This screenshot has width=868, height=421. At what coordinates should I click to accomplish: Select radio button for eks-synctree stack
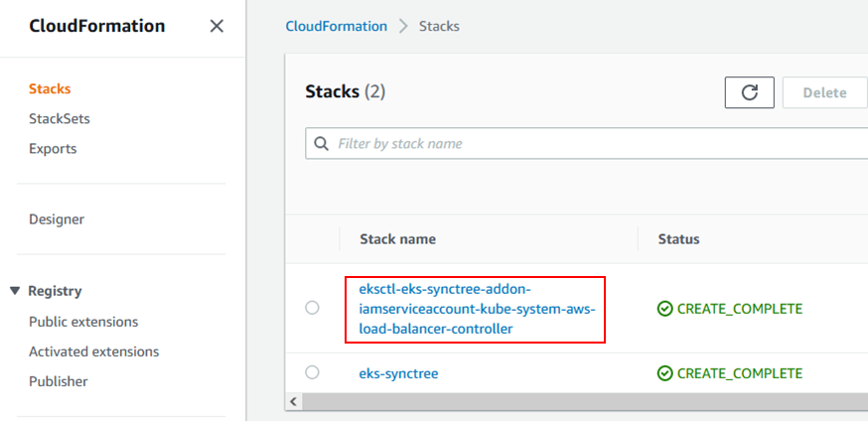click(312, 372)
